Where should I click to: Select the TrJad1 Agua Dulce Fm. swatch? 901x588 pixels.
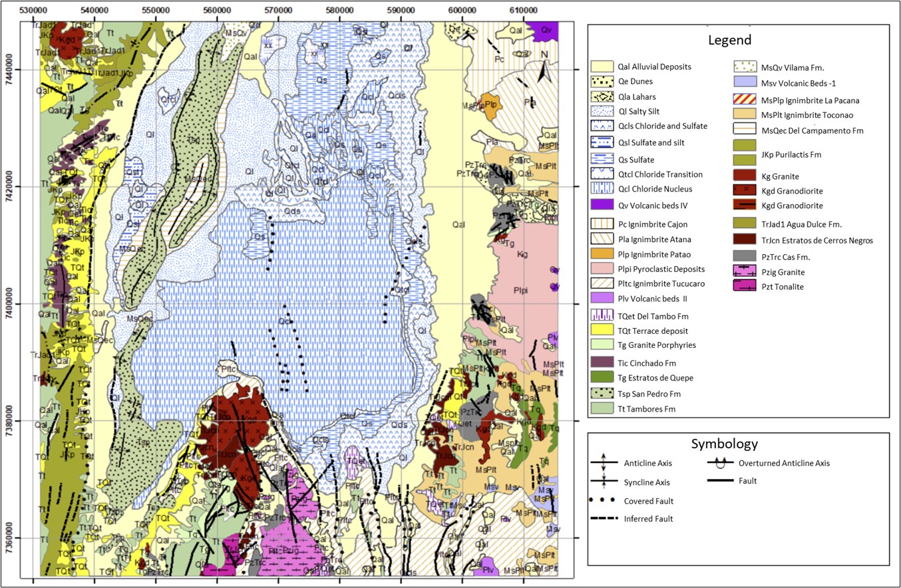[x=745, y=223]
